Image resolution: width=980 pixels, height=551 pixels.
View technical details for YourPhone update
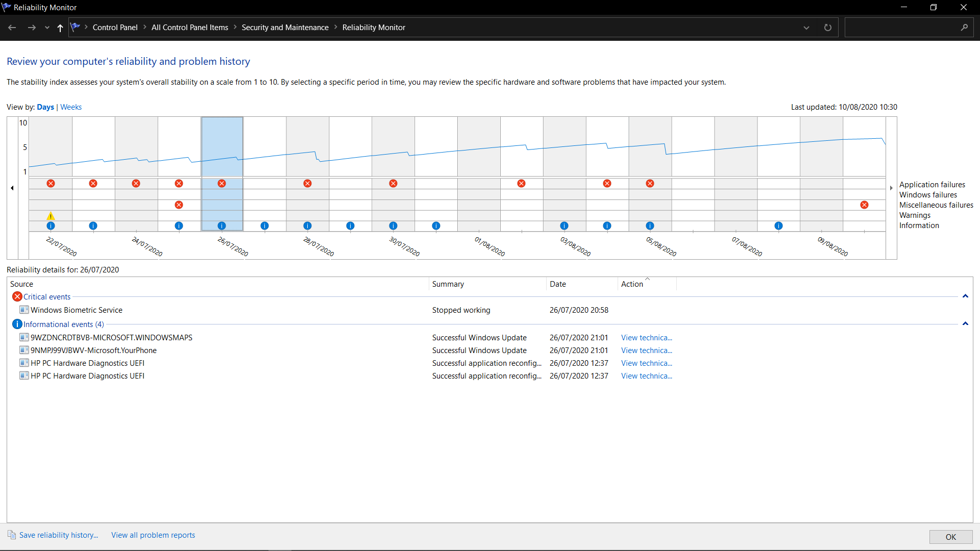coord(647,350)
